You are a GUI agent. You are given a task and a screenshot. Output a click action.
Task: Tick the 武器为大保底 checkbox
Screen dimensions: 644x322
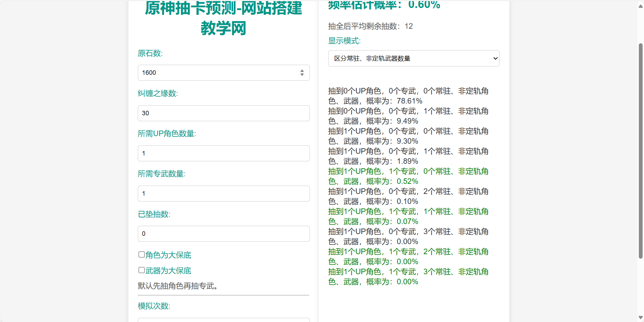point(142,270)
